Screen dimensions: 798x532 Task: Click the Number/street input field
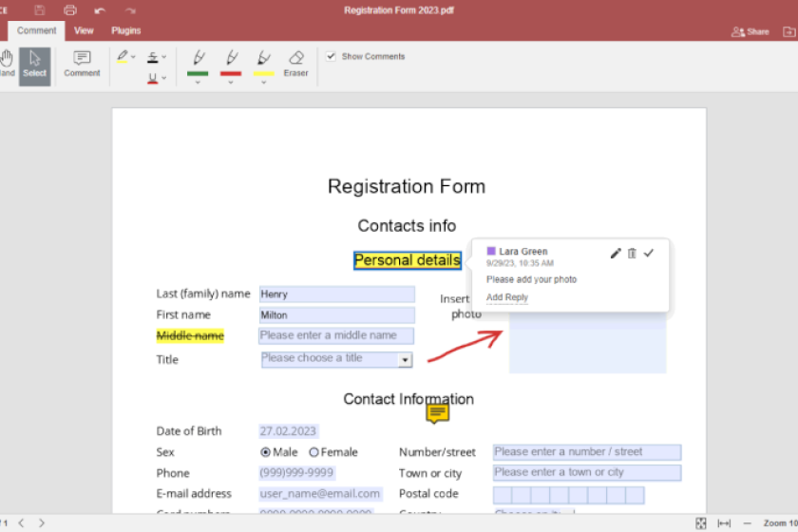[x=587, y=452]
